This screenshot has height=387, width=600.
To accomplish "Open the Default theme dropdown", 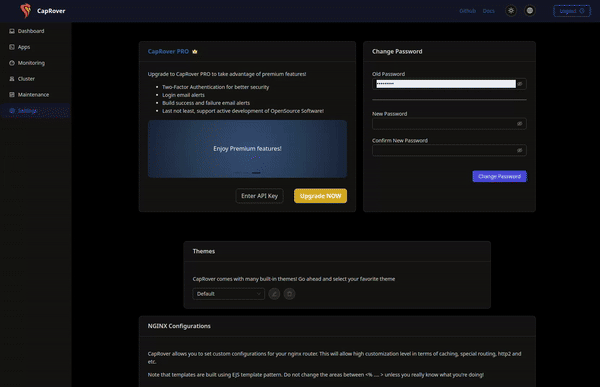I will point(228,294).
